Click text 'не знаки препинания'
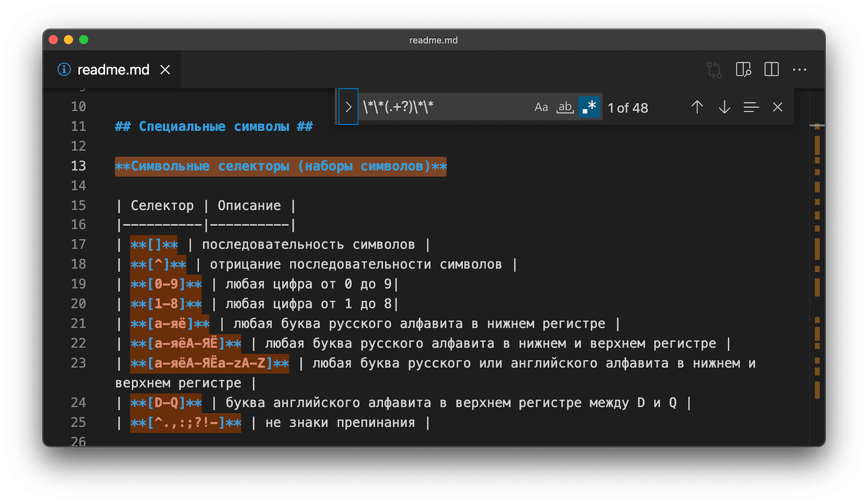Screen dimensions: 868x503 click(x=340, y=423)
